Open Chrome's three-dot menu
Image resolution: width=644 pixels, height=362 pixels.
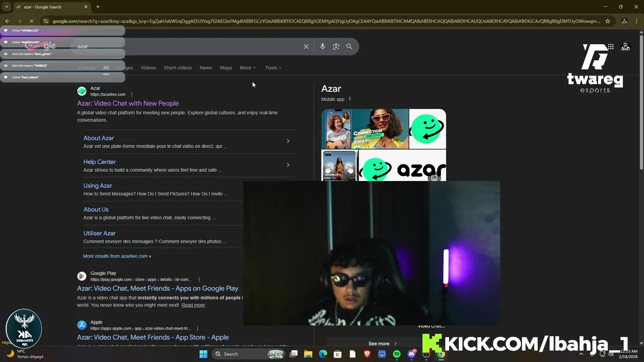point(637,21)
